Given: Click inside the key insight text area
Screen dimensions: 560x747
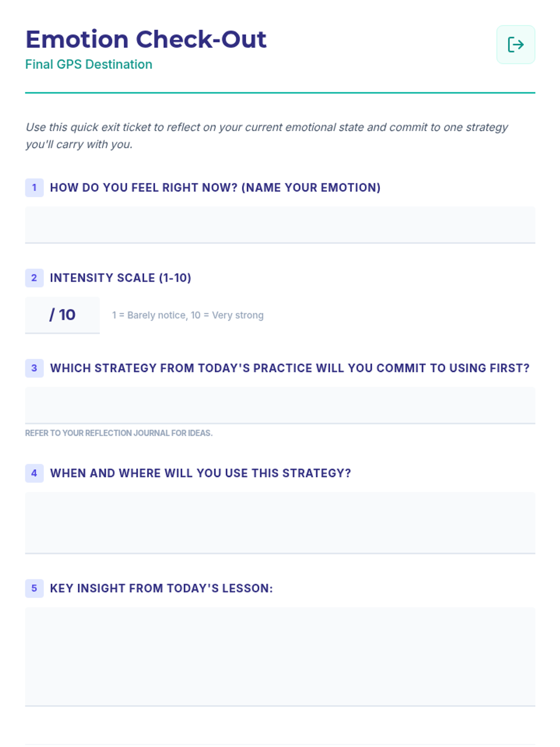Looking at the screenshot, I should [x=280, y=656].
